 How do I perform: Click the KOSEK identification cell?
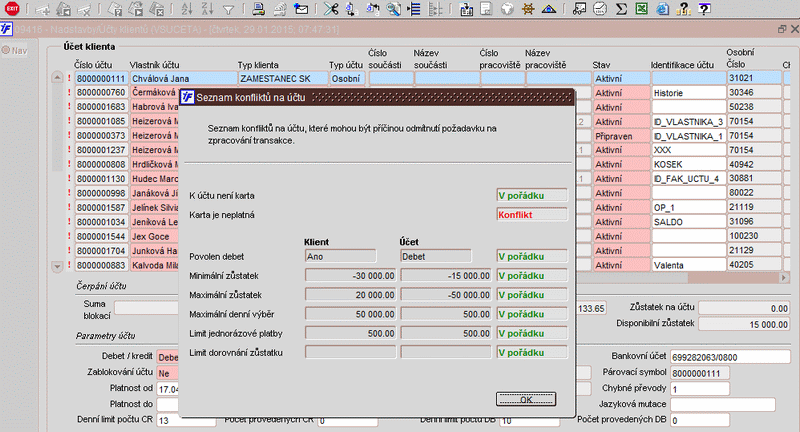tap(688, 164)
